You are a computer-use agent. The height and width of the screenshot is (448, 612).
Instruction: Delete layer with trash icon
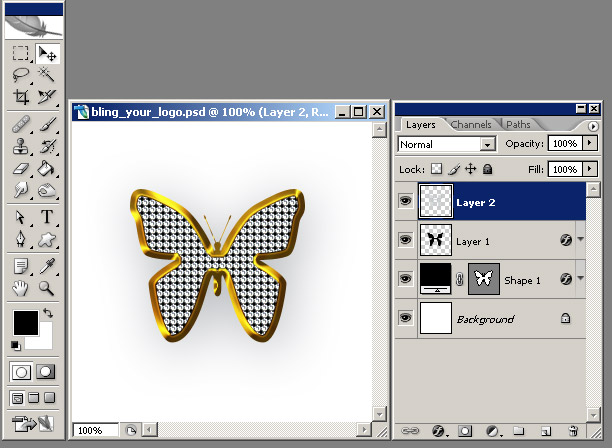[x=573, y=431]
